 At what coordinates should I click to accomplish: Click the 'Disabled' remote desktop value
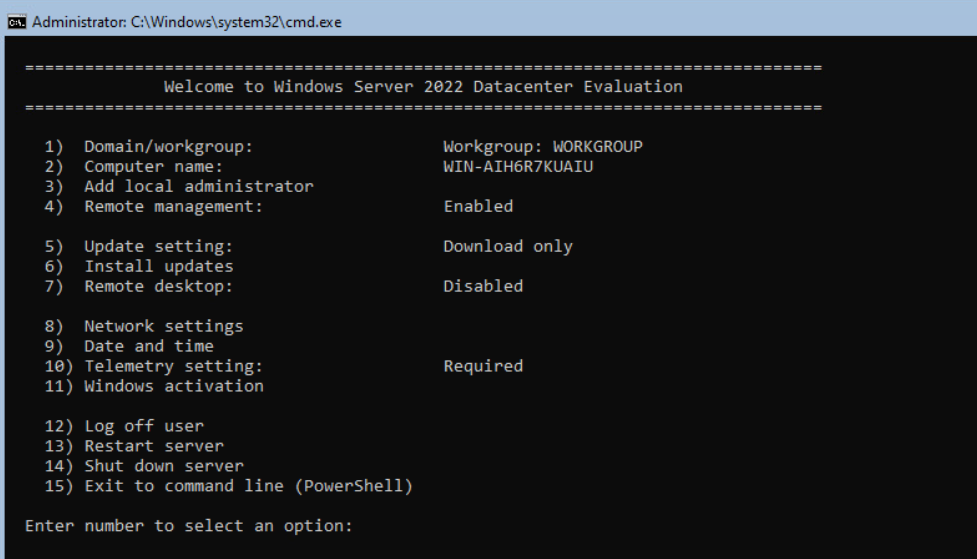tap(483, 286)
